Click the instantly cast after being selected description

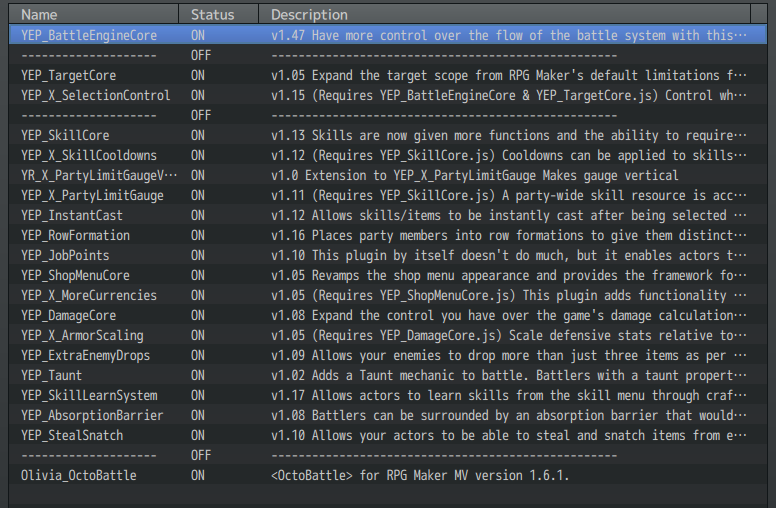[x=509, y=215]
